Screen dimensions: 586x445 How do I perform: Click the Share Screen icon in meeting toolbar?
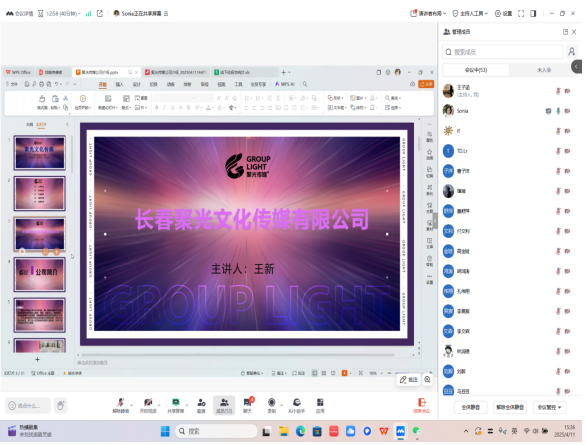click(176, 405)
